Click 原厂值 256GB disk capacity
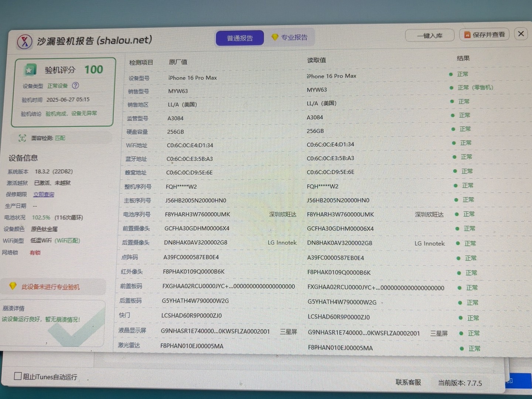 click(175, 132)
